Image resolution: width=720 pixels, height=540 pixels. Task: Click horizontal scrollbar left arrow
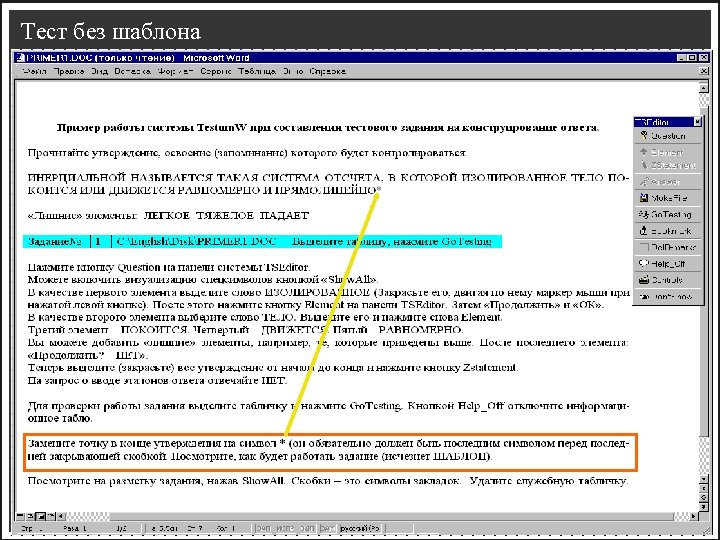(x=61, y=516)
